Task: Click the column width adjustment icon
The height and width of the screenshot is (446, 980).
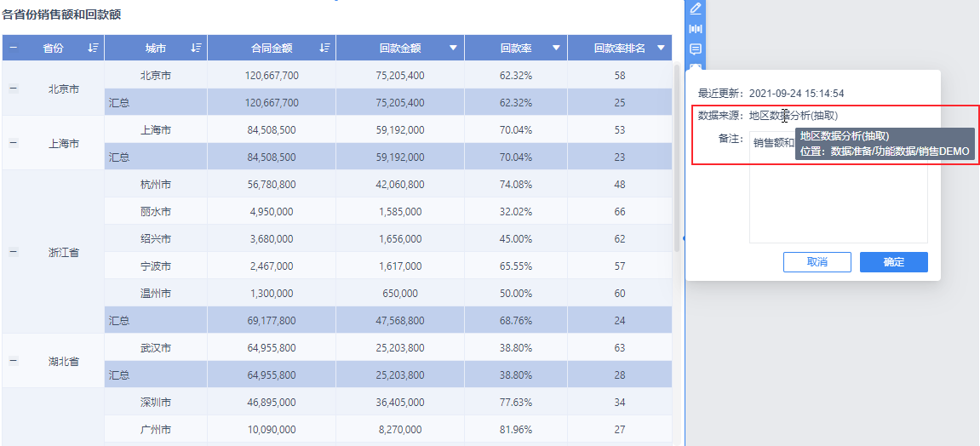Action: click(695, 29)
